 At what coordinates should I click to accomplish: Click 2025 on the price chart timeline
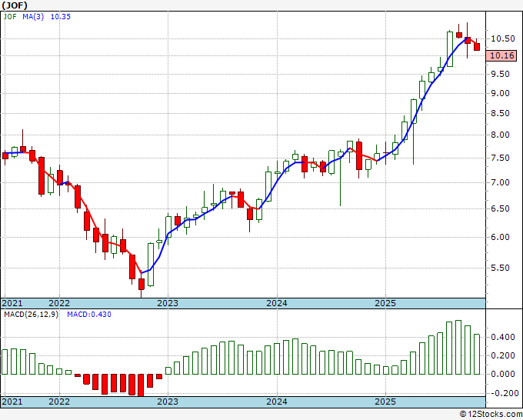coord(385,303)
